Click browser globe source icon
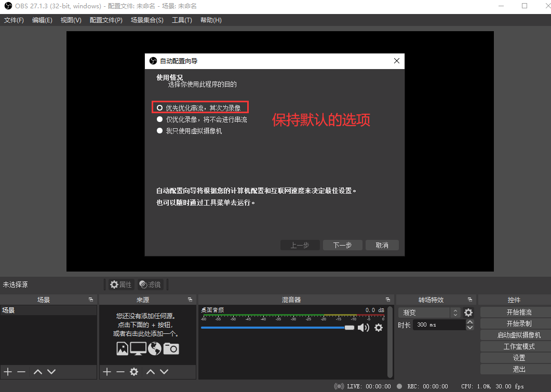Image resolution: width=551 pixels, height=392 pixels. [155, 348]
